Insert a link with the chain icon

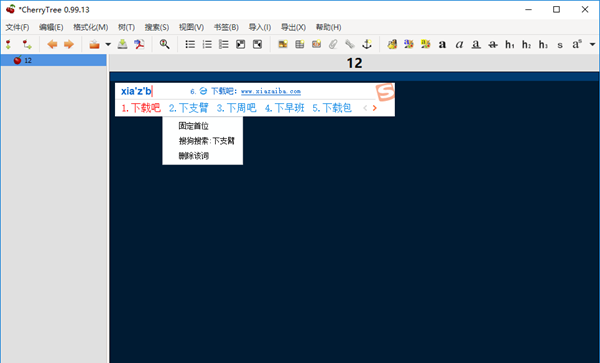(350, 44)
